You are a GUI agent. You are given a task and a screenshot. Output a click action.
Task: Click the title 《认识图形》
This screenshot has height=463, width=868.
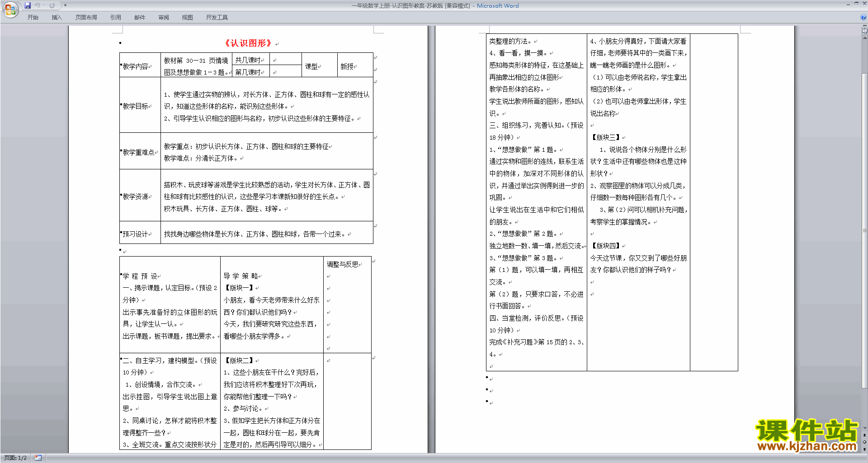248,43
